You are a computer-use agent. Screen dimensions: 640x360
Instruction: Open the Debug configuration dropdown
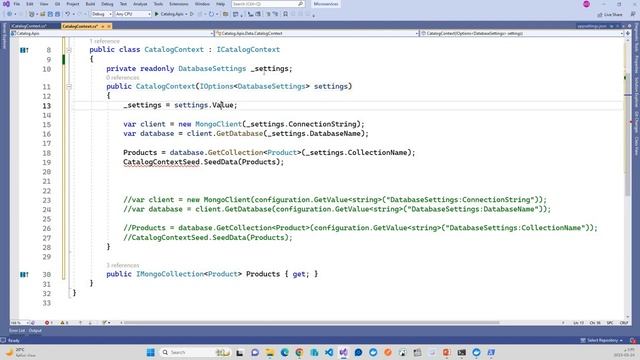coord(101,14)
